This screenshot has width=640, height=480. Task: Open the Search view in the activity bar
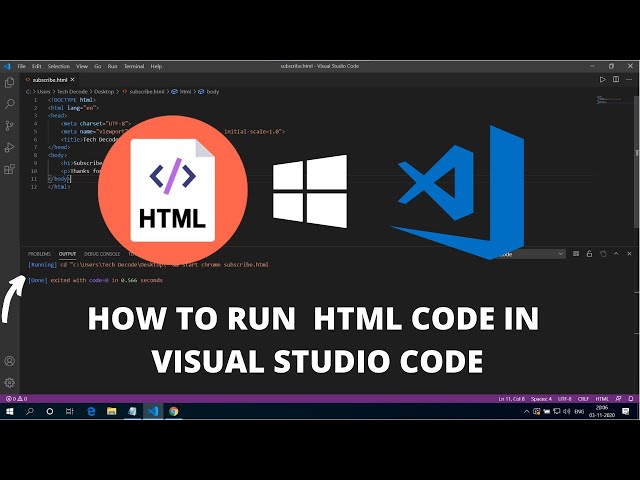click(9, 104)
